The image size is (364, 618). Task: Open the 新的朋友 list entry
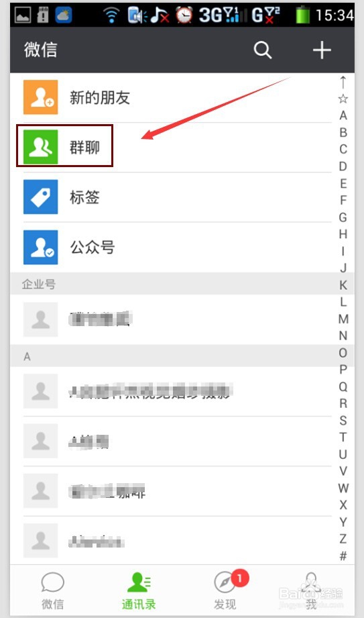pyautogui.click(x=171, y=97)
